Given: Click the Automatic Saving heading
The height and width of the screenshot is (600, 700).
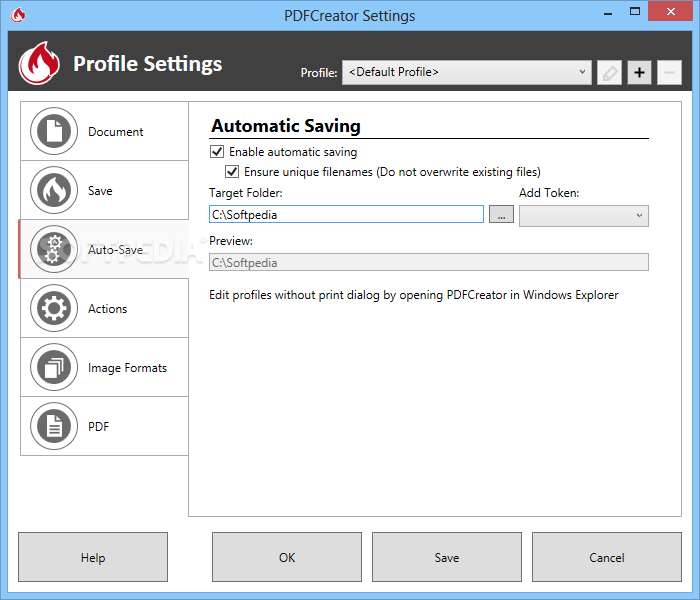Looking at the screenshot, I should (286, 125).
